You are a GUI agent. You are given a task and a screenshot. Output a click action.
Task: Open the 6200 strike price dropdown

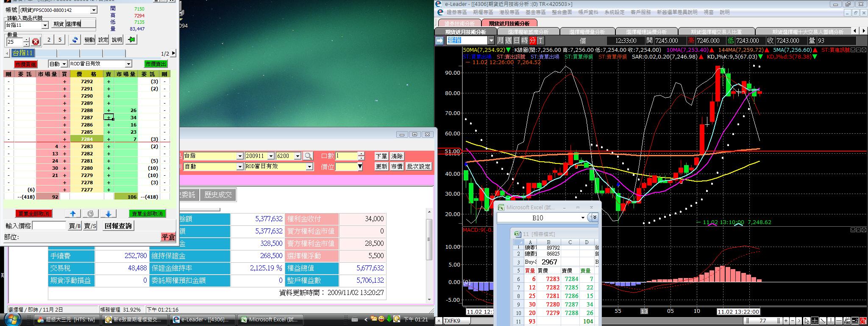point(297,156)
